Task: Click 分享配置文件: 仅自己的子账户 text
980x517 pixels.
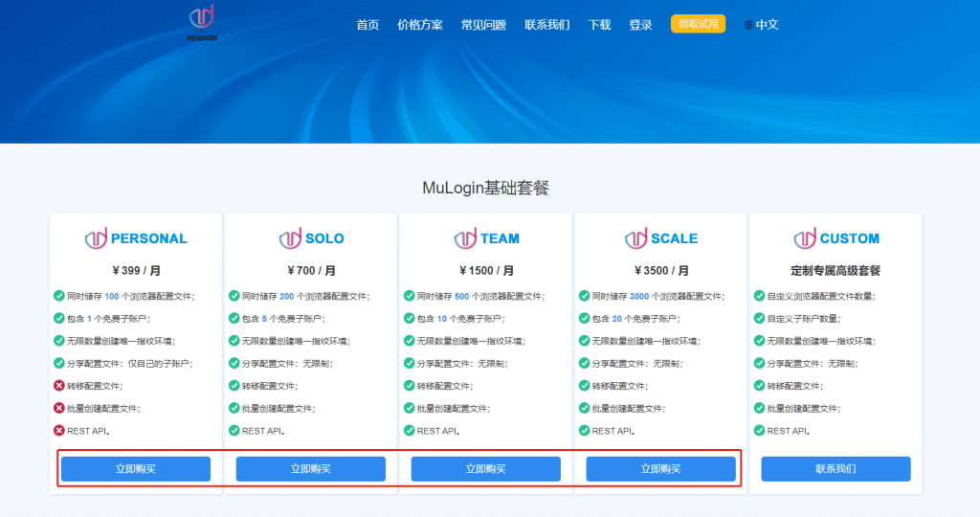Action: pyautogui.click(x=130, y=363)
